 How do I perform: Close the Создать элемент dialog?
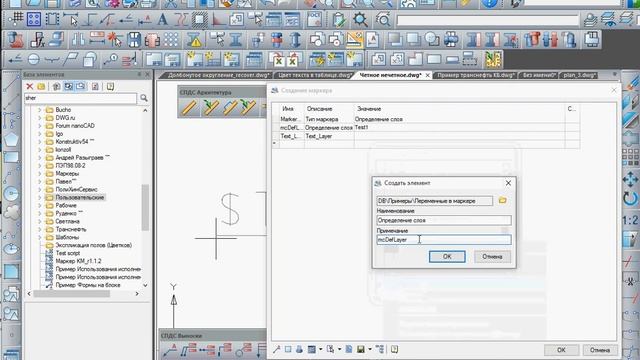click(x=508, y=183)
